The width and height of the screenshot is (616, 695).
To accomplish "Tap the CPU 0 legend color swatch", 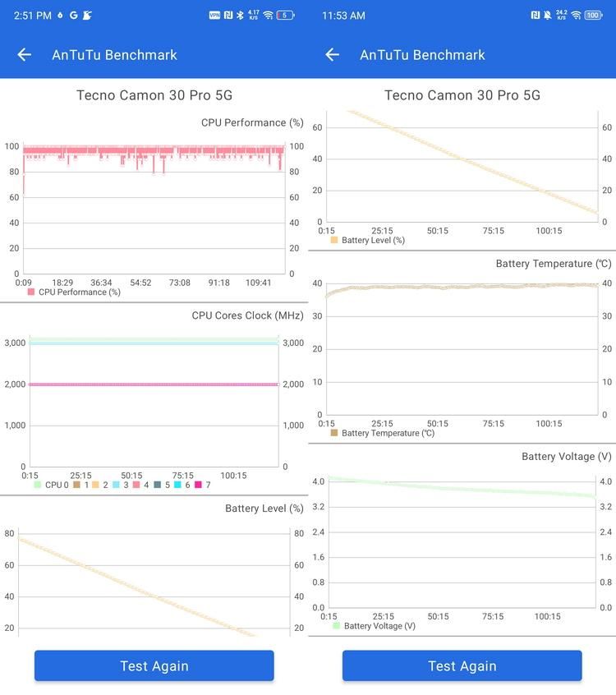I will [x=38, y=485].
